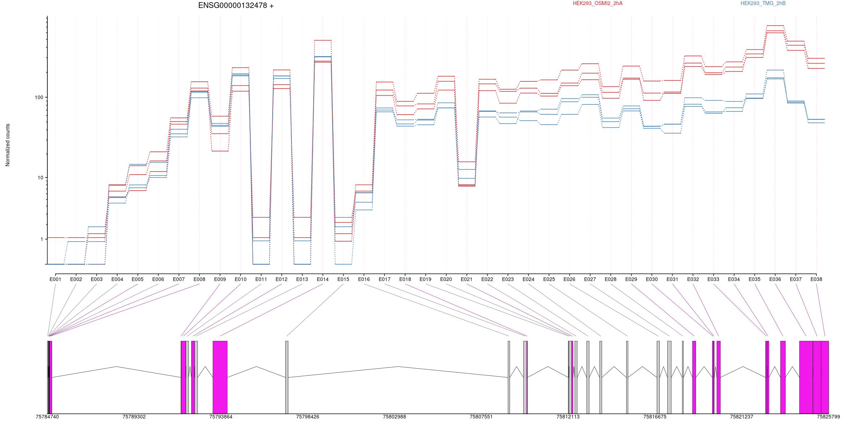The image size is (868, 434).
Task: Select exon label E019
Action: 426,280
